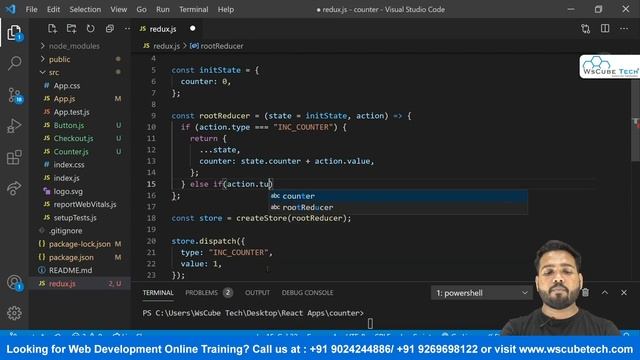Open index.css in the explorer
The width and height of the screenshot is (640, 360).
69,164
